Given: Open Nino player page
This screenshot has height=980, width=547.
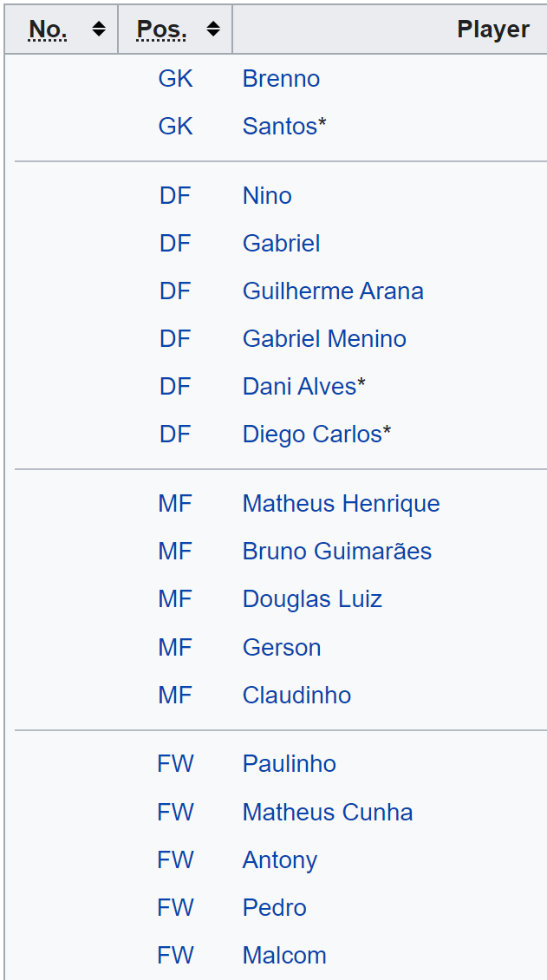Looking at the screenshot, I should click(267, 196).
